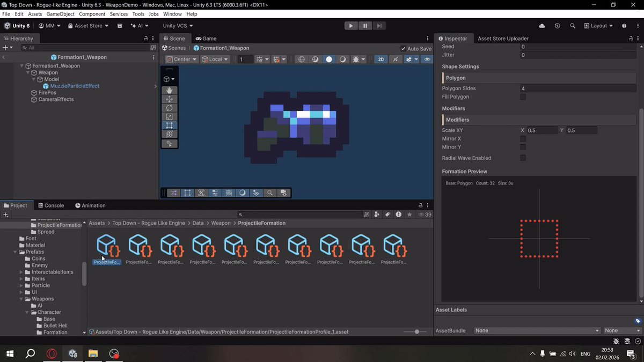Switch to the Console tab

(50, 205)
